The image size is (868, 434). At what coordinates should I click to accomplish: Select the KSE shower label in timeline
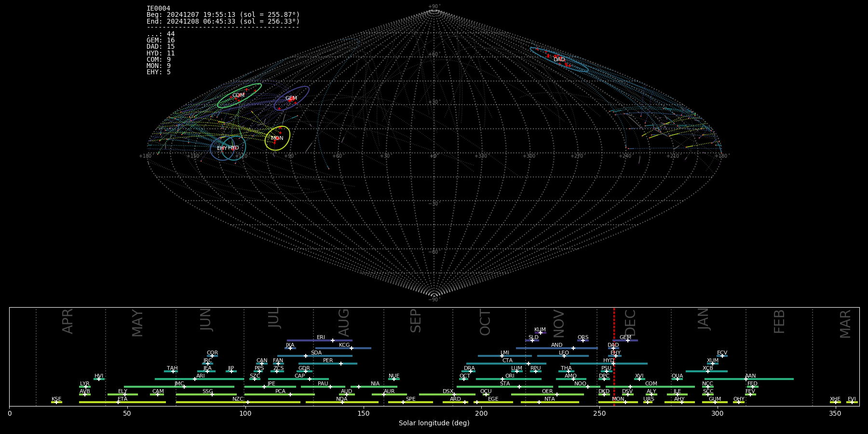[56, 399]
